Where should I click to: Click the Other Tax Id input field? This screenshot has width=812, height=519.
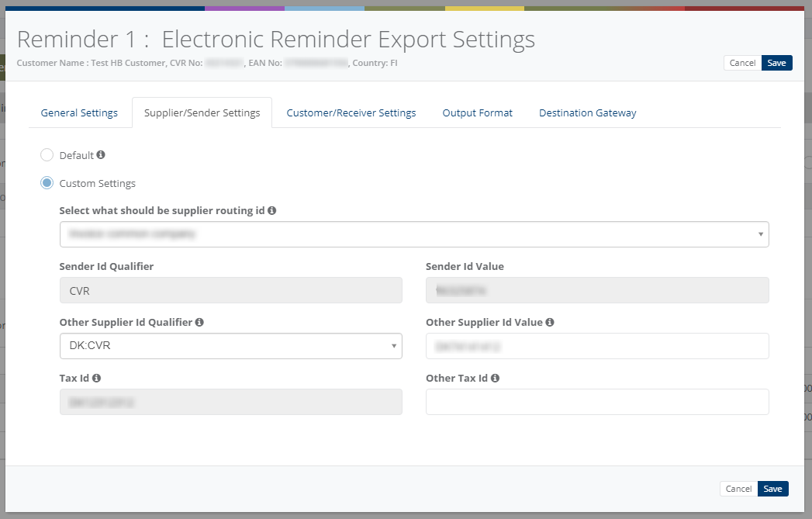click(x=597, y=402)
